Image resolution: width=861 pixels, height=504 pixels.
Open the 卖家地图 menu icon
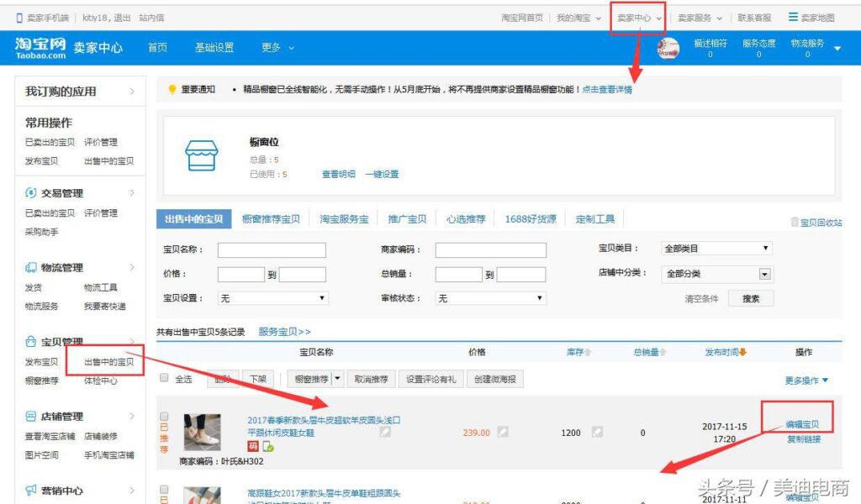[x=793, y=17]
